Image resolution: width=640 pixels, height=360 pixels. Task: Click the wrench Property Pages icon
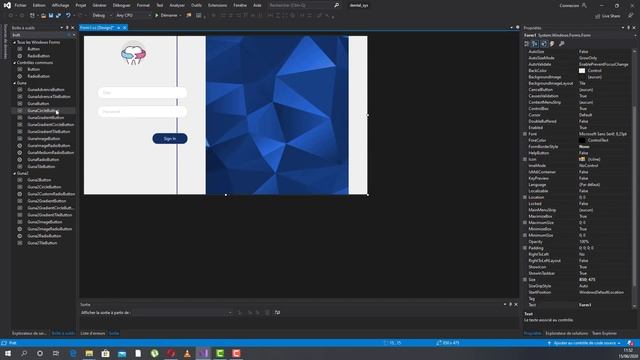(x=562, y=44)
